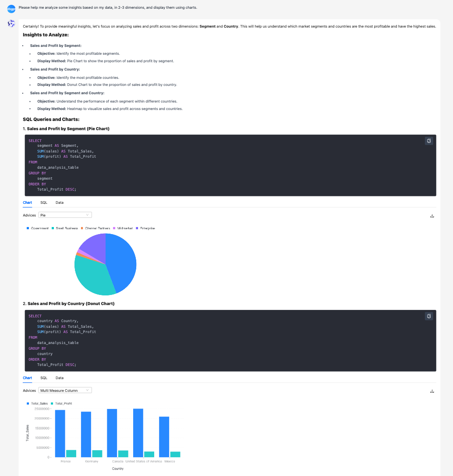The height and width of the screenshot is (476, 453).
Task: Copy the country SQL query code
Action: pos(429,316)
